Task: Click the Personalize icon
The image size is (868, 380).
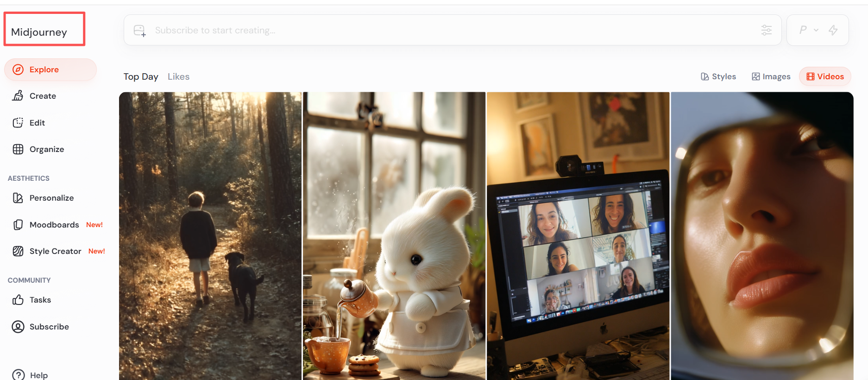Action: [x=18, y=198]
